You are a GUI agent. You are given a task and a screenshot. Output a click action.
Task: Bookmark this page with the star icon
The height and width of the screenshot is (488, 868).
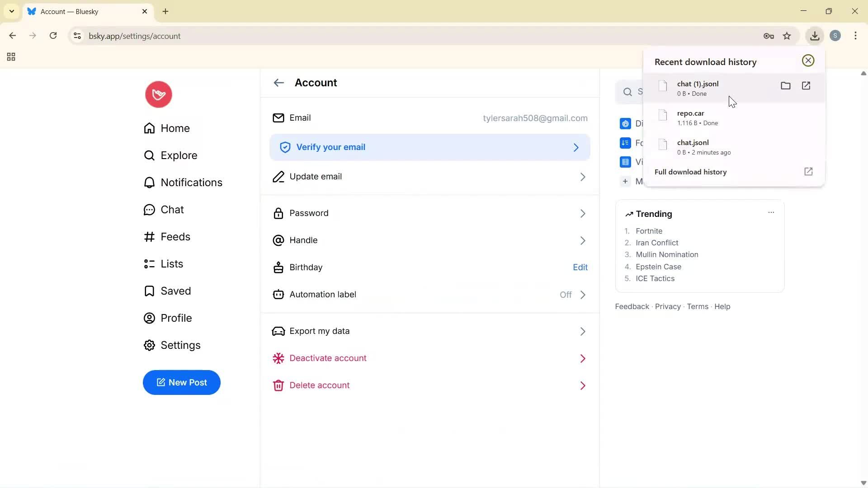point(787,36)
